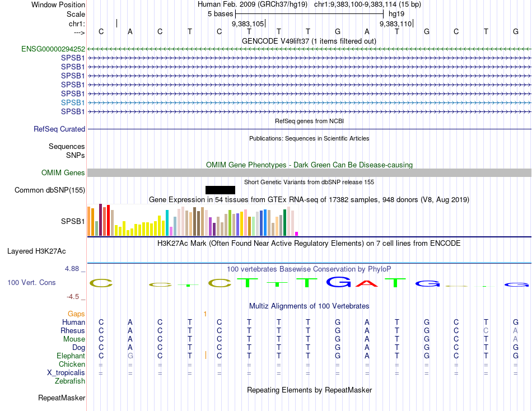Click the magenta last bar in GTEx chart
The width and height of the screenshot is (532, 411).
[x=297, y=234]
